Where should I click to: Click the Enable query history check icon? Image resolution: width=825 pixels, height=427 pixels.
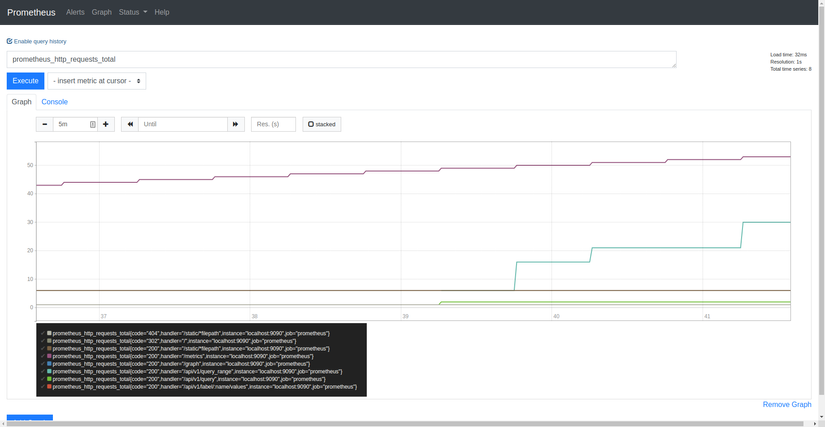click(x=9, y=41)
